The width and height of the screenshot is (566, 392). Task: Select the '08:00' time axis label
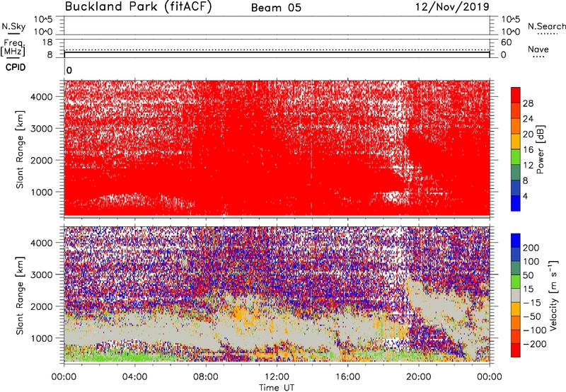tap(205, 377)
